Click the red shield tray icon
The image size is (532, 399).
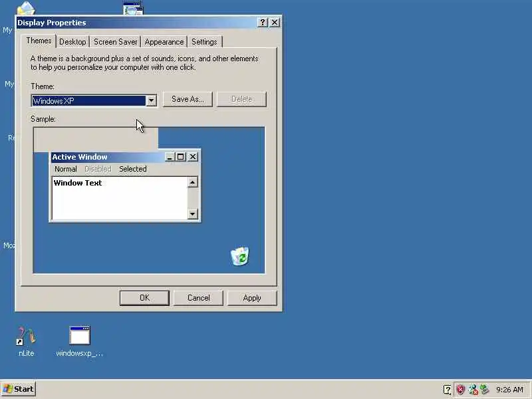[x=460, y=389]
